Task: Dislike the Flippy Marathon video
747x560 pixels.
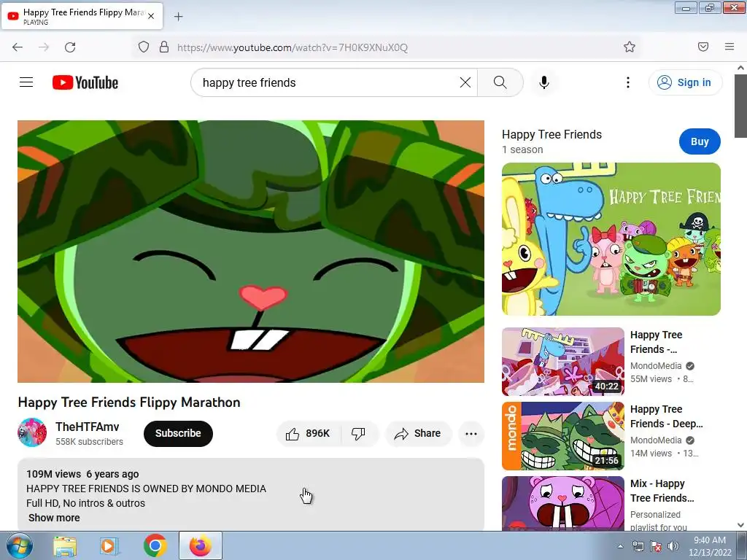Action: click(359, 433)
